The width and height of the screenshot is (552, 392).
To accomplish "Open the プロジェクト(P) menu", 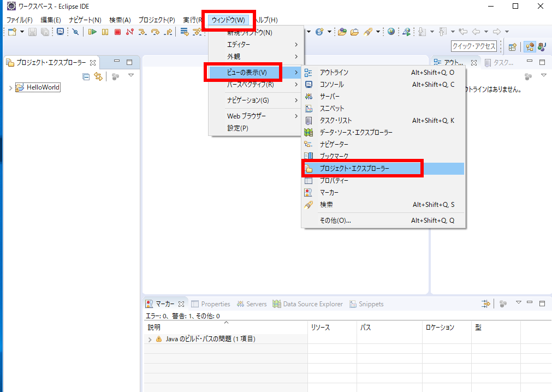I will 157,20.
